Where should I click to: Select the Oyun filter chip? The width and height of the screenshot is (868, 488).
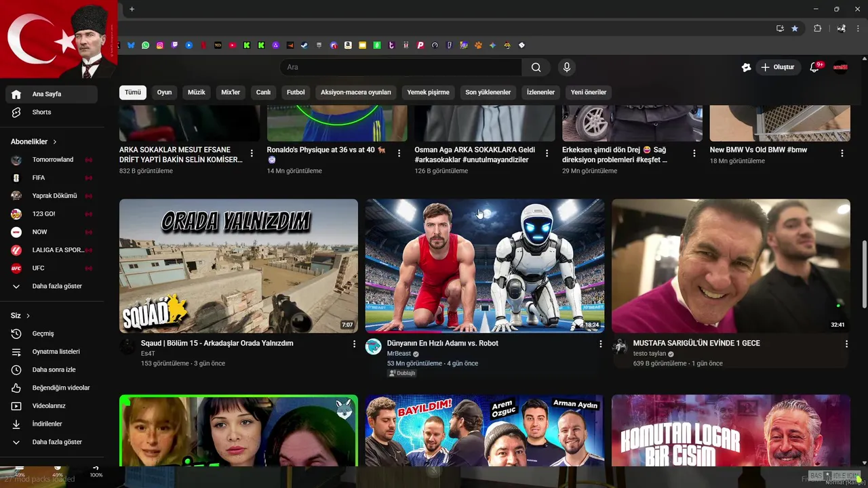click(165, 92)
